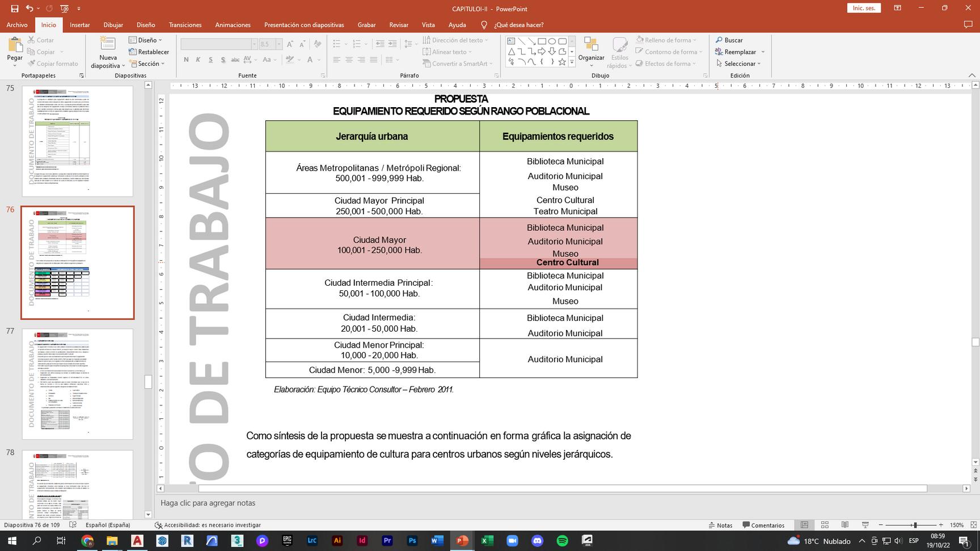The height and width of the screenshot is (551, 980).
Task: Increase the font size with the larger A
Action: tap(290, 44)
